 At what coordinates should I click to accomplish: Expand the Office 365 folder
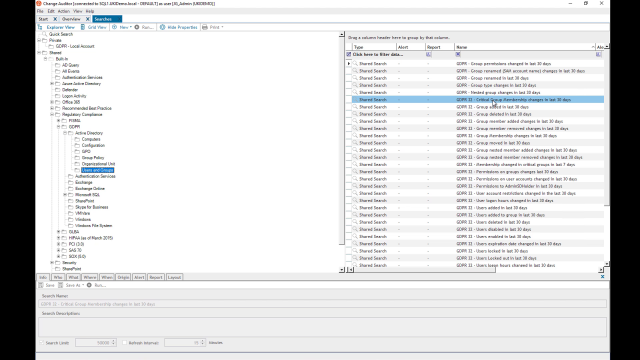(52, 102)
